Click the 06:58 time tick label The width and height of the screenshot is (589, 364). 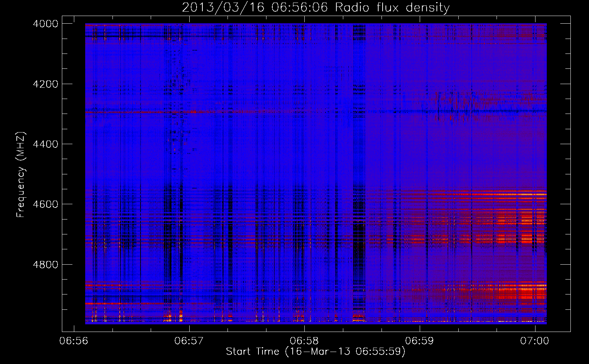(304, 341)
